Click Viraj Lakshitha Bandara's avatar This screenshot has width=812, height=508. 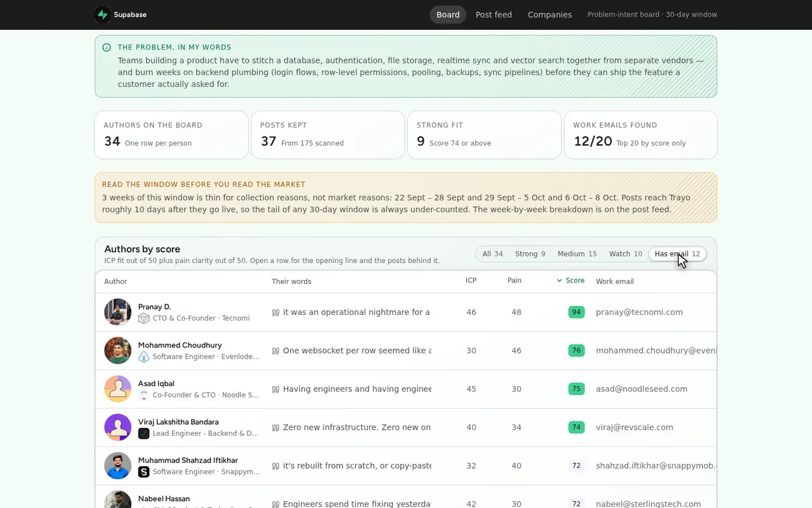click(x=118, y=427)
